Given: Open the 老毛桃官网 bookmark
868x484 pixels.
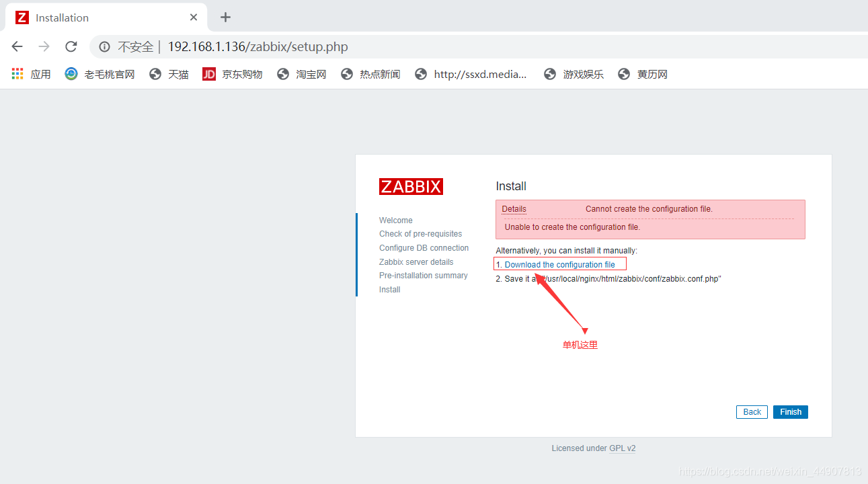Looking at the screenshot, I should coord(100,74).
